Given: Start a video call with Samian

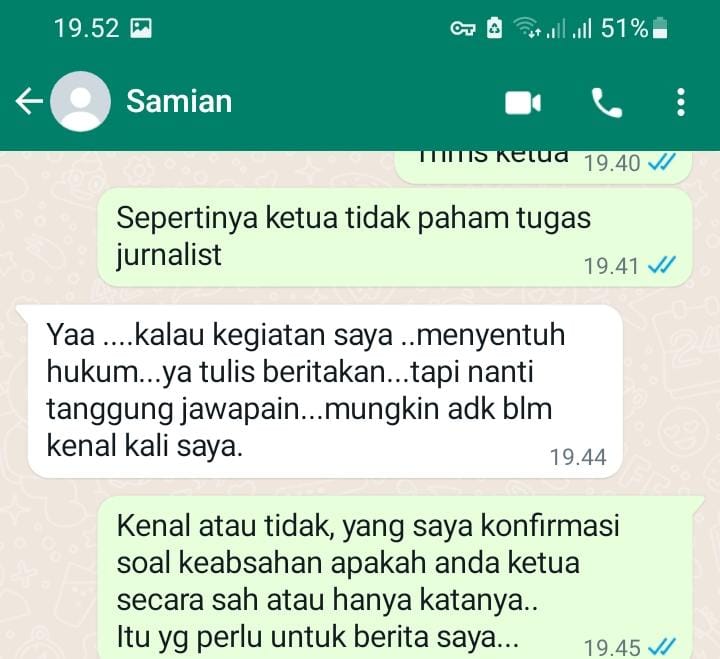Looking at the screenshot, I should click(x=523, y=102).
